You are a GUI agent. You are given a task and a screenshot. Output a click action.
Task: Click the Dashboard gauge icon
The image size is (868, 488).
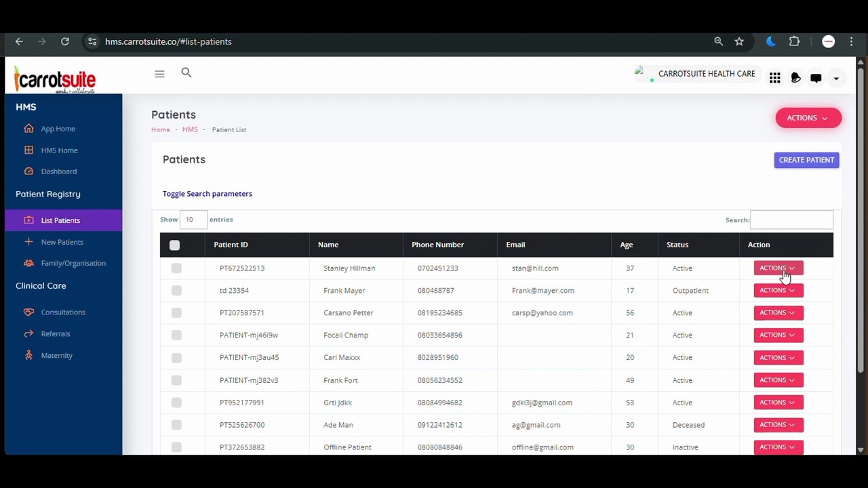[x=28, y=171]
